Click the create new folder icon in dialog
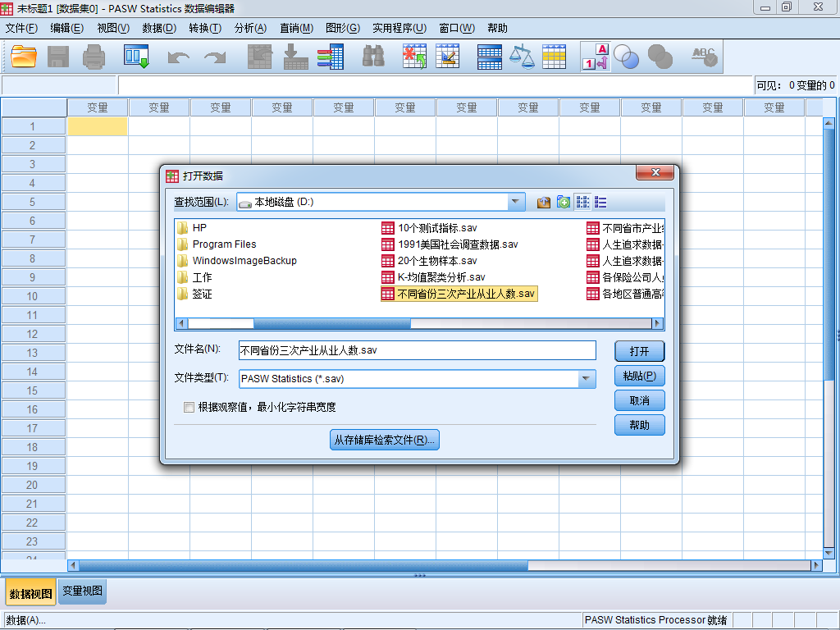Viewport: 840px width, 630px height. 563,202
